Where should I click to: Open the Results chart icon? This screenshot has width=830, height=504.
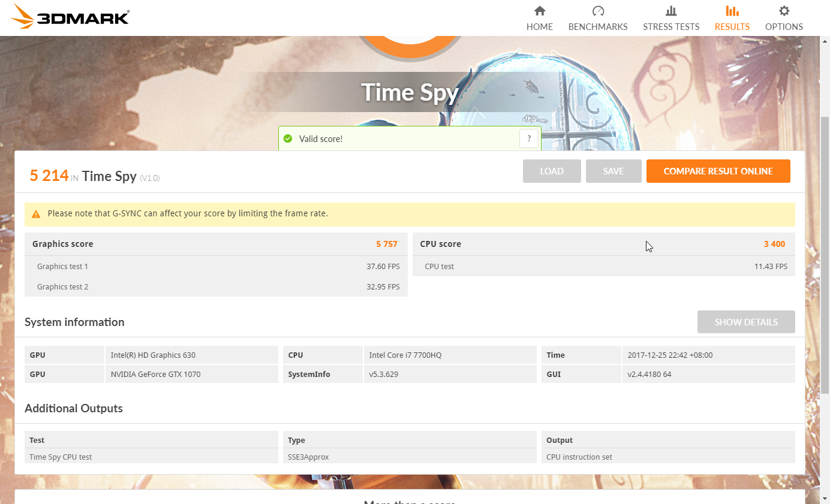click(732, 11)
